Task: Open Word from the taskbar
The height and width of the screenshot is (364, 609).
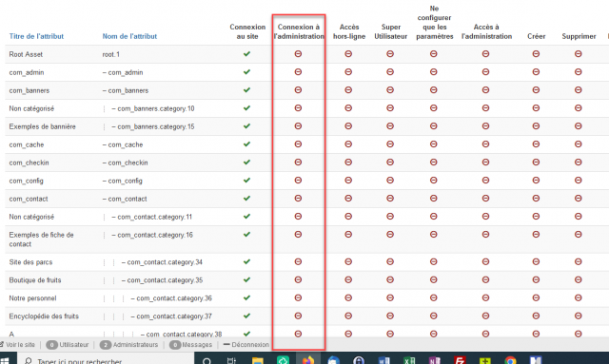Action: tap(384, 360)
